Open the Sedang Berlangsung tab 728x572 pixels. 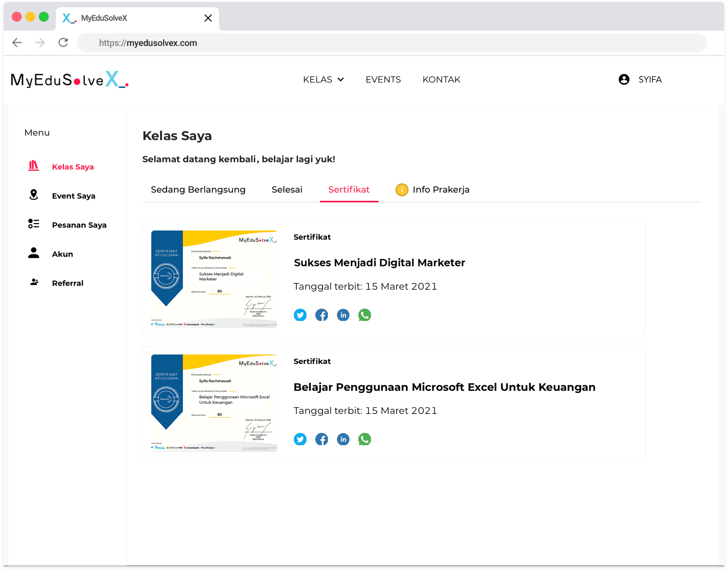coord(198,190)
